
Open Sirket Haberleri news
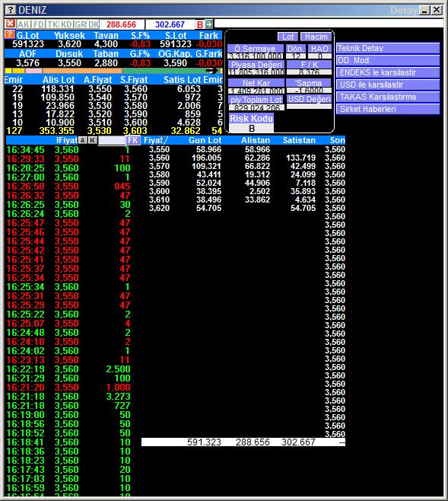[x=388, y=109]
